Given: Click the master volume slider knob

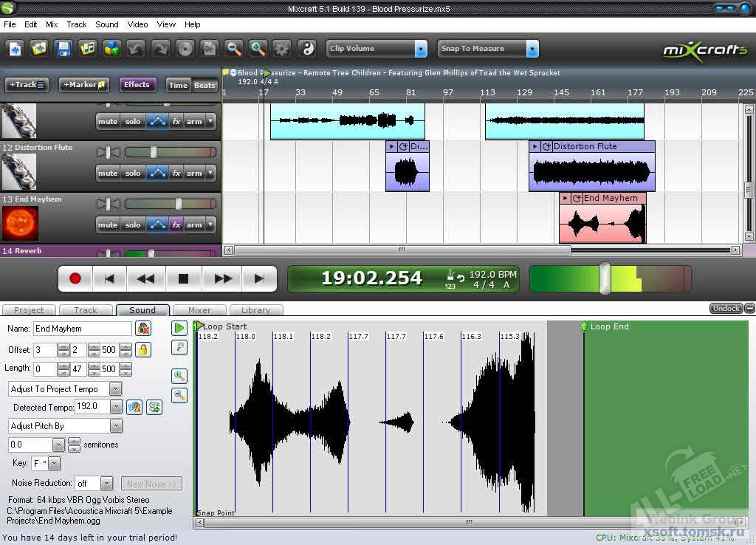Looking at the screenshot, I should (605, 278).
